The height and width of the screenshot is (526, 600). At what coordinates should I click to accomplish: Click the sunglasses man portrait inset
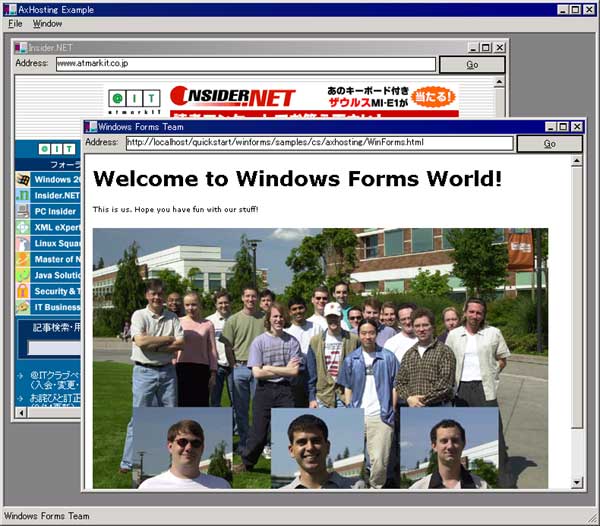tap(183, 448)
